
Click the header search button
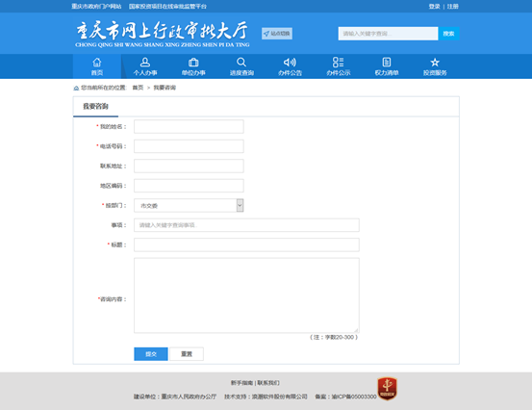click(448, 34)
